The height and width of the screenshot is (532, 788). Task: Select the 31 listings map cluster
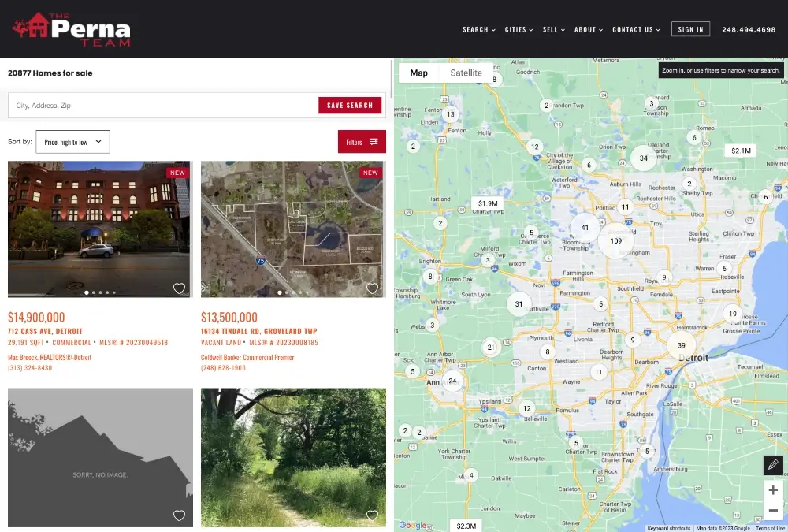[519, 303]
